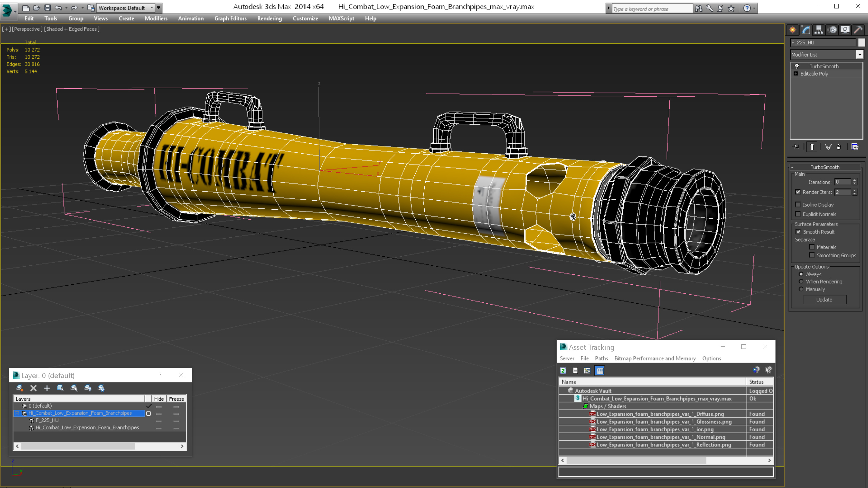Toggle TurboSmooth lightbulb visibility
Viewport: 868px width, 488px height.
tap(797, 66)
